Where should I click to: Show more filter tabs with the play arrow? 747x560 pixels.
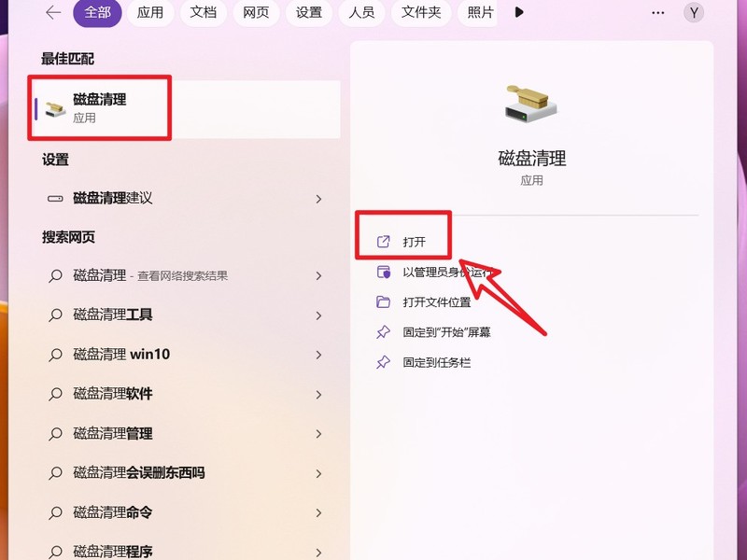tap(519, 13)
